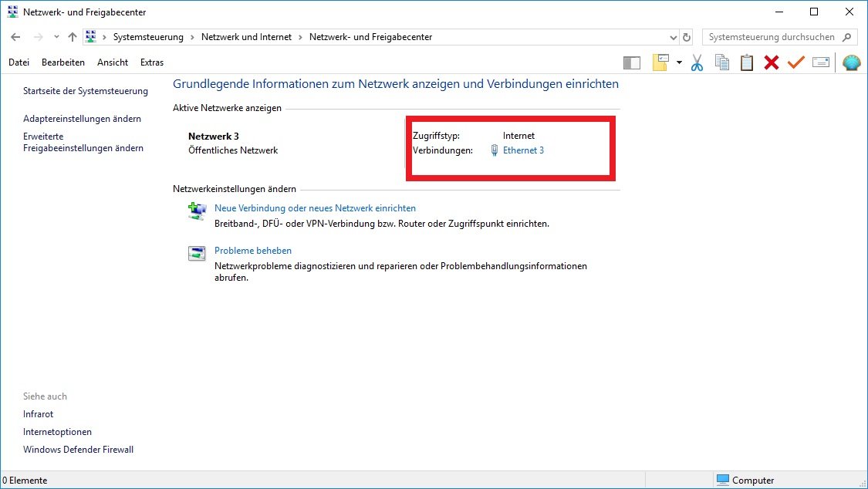This screenshot has width=868, height=489.
Task: Expand chevron after Netzwerk und Internet
Action: click(x=300, y=37)
